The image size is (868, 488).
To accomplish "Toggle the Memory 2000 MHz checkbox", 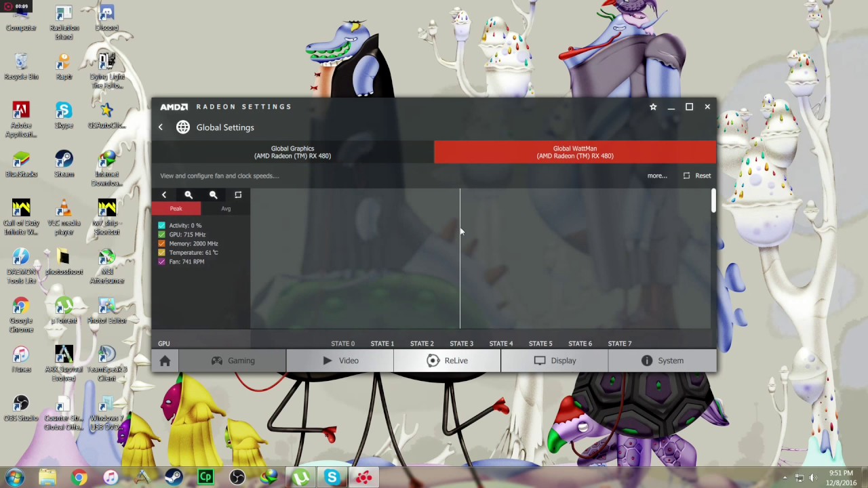I will [161, 243].
